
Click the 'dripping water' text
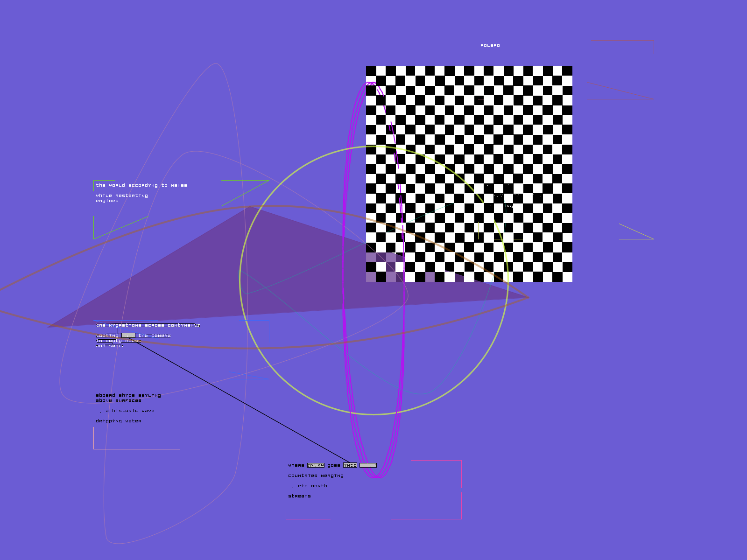118,421
